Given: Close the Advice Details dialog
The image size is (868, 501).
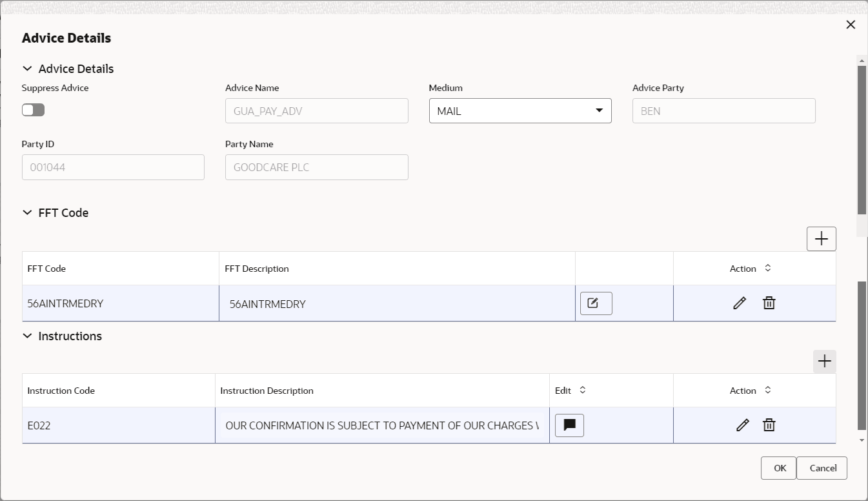Looking at the screenshot, I should (851, 25).
